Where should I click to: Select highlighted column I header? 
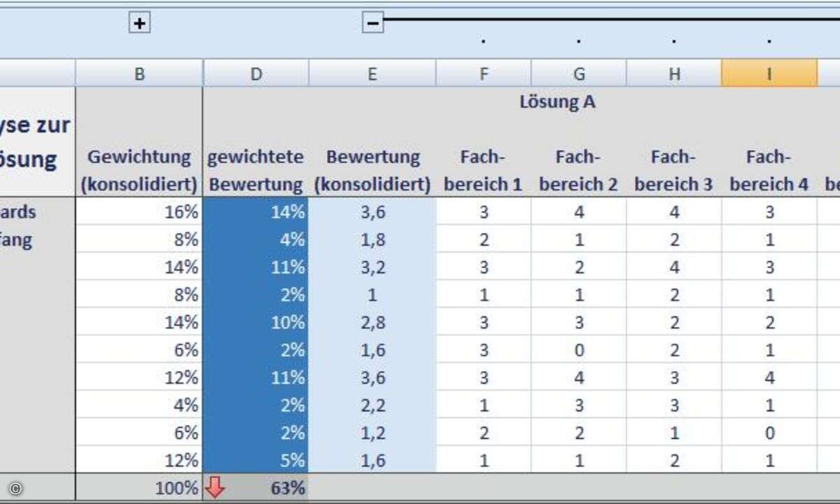[x=769, y=73]
